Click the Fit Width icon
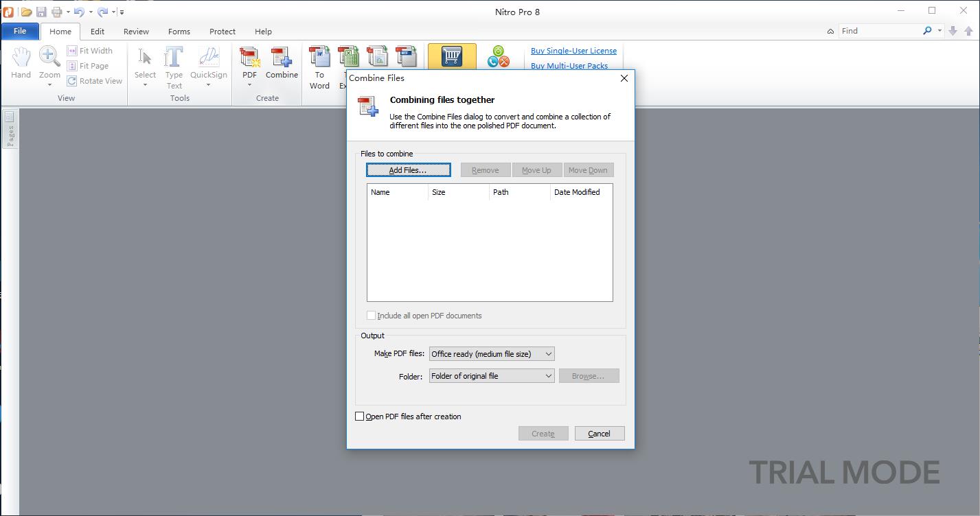The image size is (980, 516). (72, 51)
